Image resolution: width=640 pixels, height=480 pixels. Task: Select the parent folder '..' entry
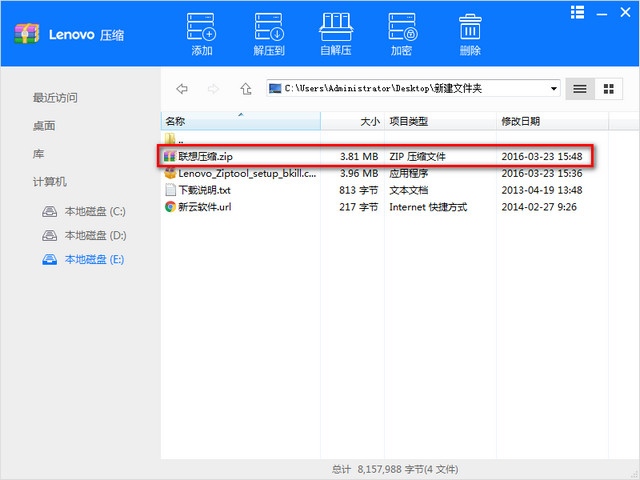(x=174, y=140)
